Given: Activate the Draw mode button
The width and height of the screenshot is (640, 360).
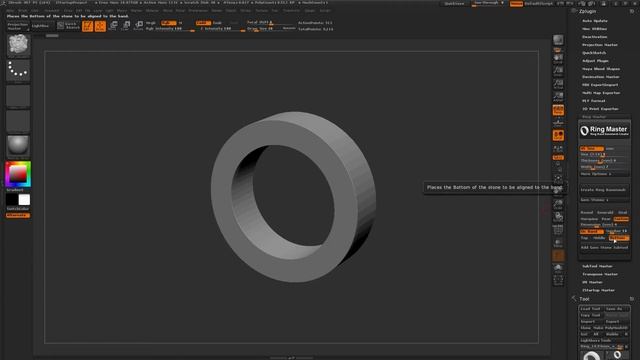Looking at the screenshot, I should (x=100, y=26).
